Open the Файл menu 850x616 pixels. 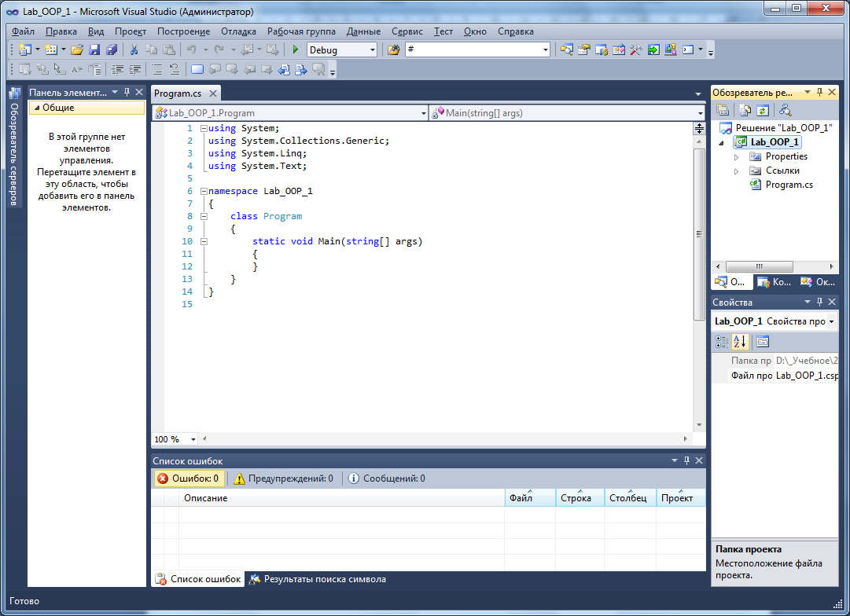24,31
